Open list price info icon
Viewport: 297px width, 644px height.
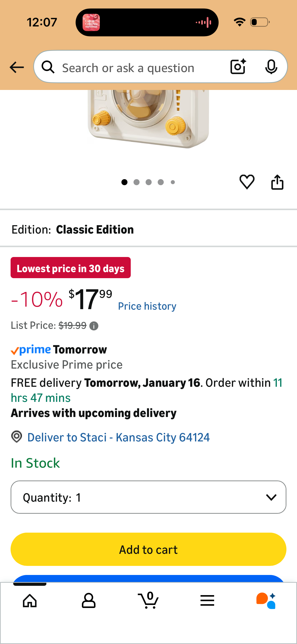point(94,326)
